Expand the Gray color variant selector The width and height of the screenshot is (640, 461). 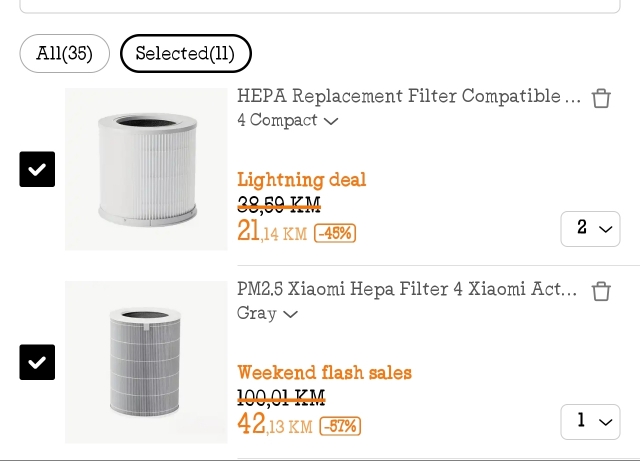tap(267, 314)
